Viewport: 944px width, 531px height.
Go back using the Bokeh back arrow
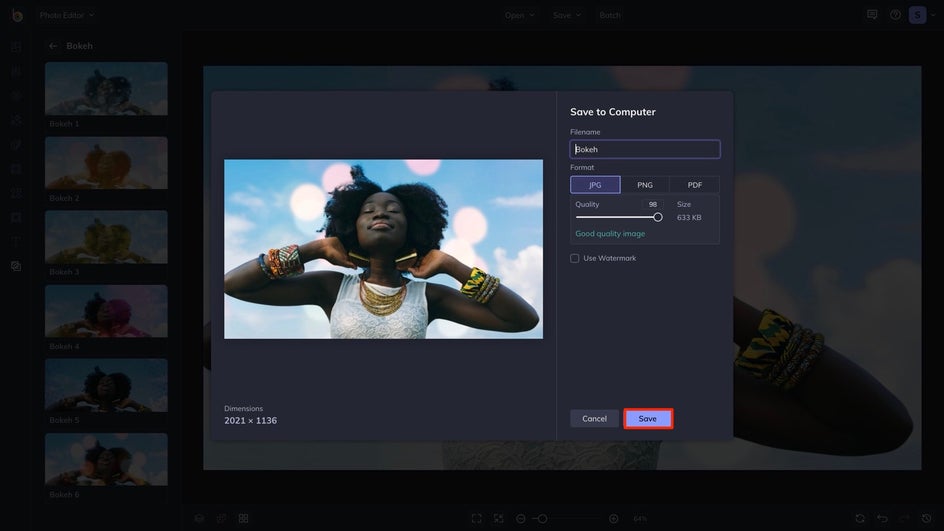53,46
